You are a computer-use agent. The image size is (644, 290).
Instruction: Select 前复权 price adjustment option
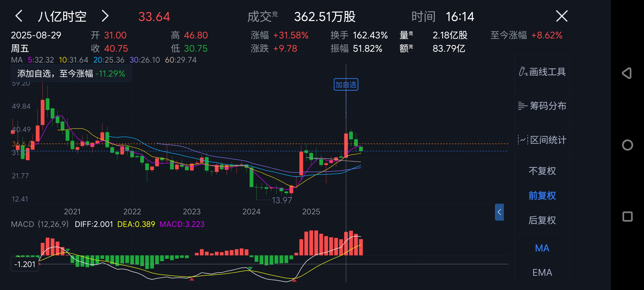542,196
